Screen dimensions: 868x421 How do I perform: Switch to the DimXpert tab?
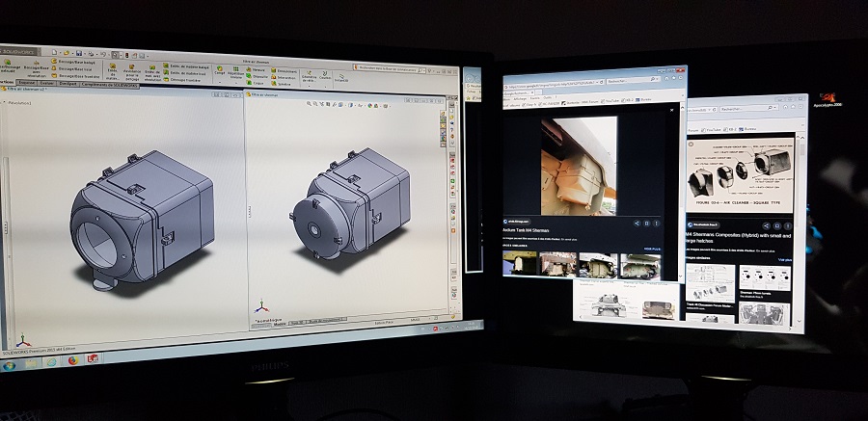[x=68, y=83]
